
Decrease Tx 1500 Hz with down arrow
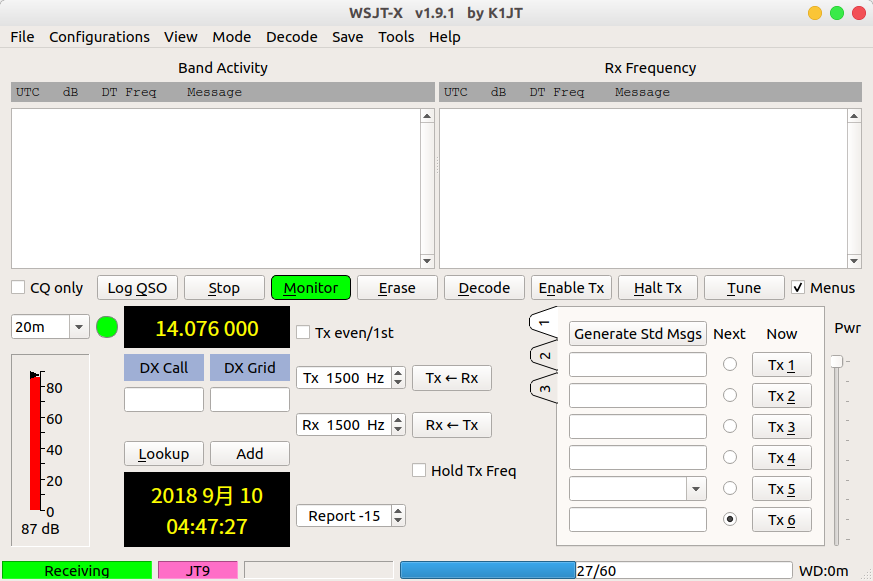(x=398, y=383)
